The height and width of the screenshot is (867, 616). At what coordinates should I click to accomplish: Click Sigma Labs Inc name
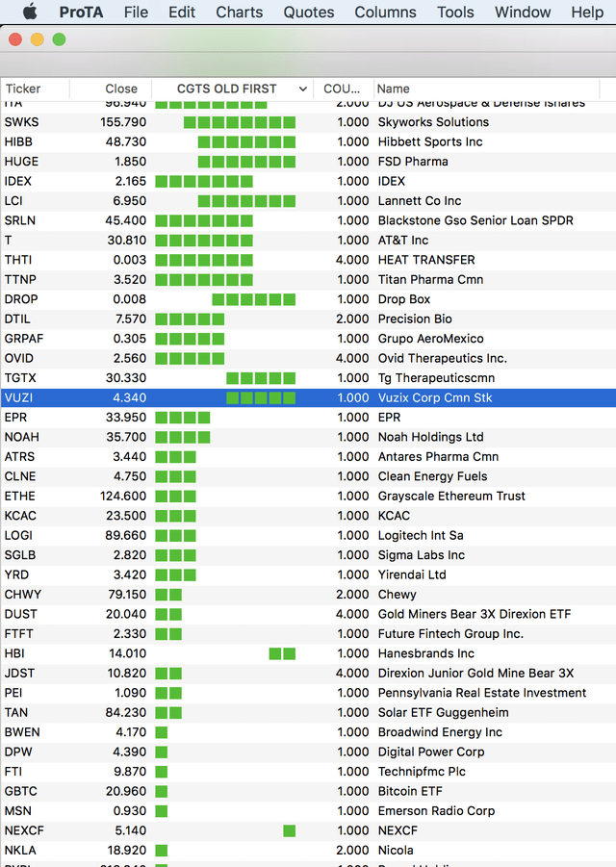click(422, 555)
